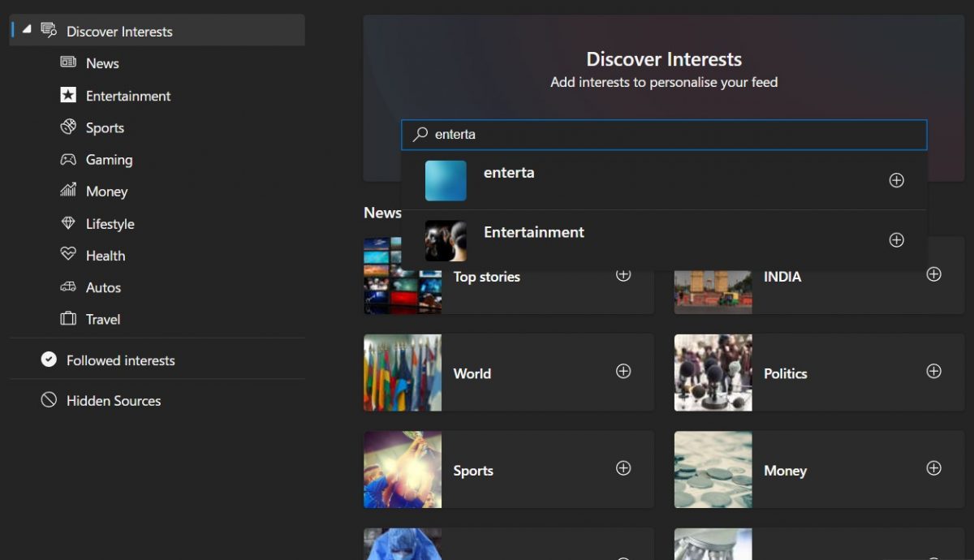The image size is (974, 560).
Task: Select the Entertainment star icon in sidebar
Action: (68, 96)
